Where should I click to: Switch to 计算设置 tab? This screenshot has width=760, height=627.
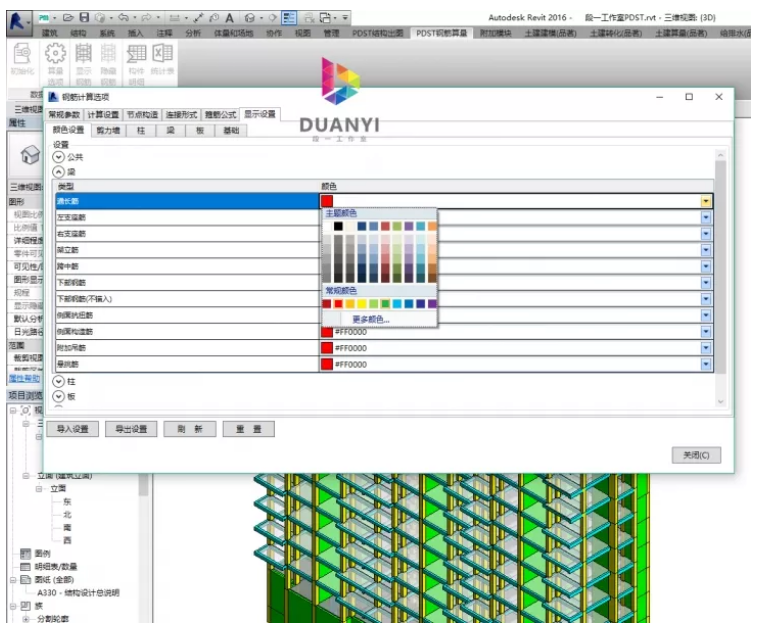click(x=103, y=114)
